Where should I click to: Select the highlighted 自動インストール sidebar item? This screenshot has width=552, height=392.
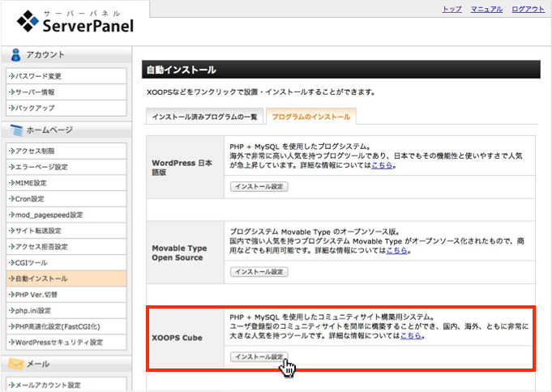(x=66, y=279)
